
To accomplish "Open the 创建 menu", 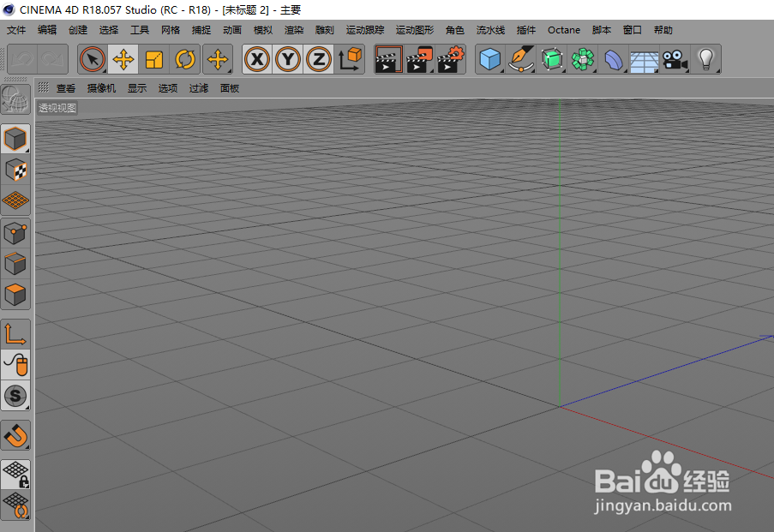I will click(x=78, y=30).
